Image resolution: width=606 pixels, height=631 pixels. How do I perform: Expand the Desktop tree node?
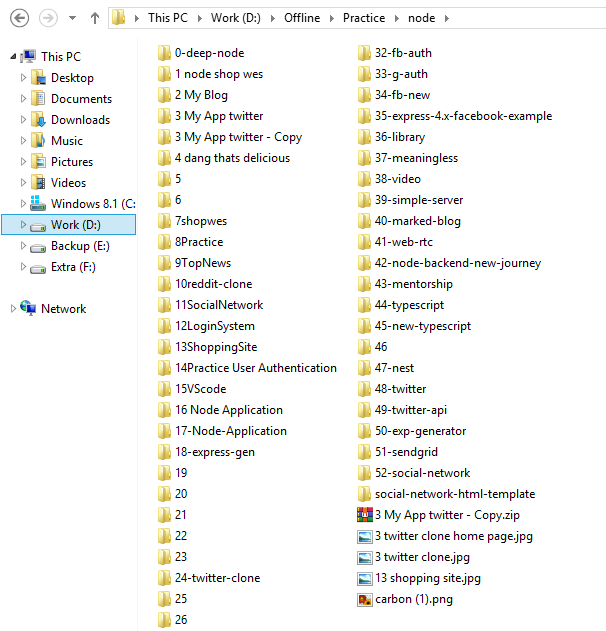coord(23,77)
